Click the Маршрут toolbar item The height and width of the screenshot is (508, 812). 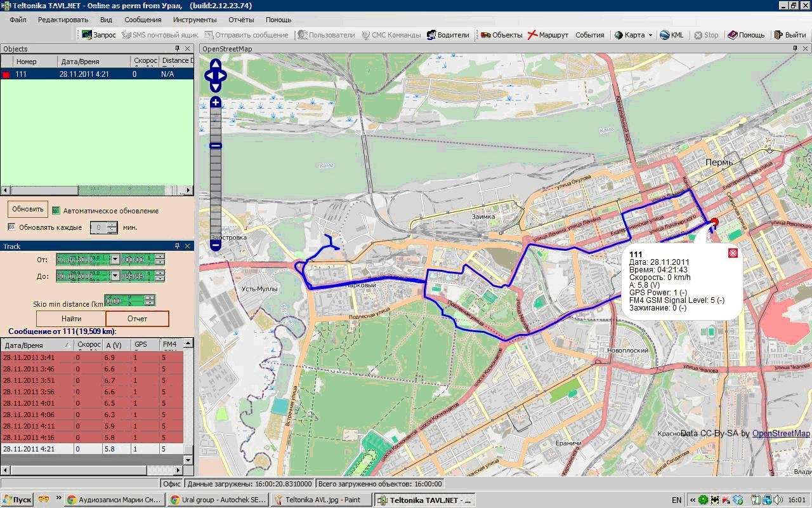coord(548,35)
